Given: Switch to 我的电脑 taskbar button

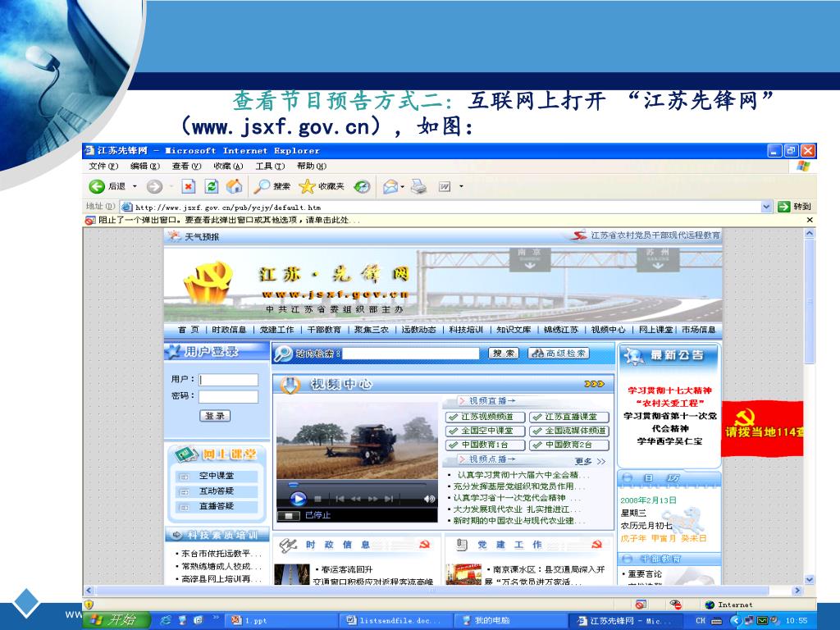Looking at the screenshot, I should [510, 620].
